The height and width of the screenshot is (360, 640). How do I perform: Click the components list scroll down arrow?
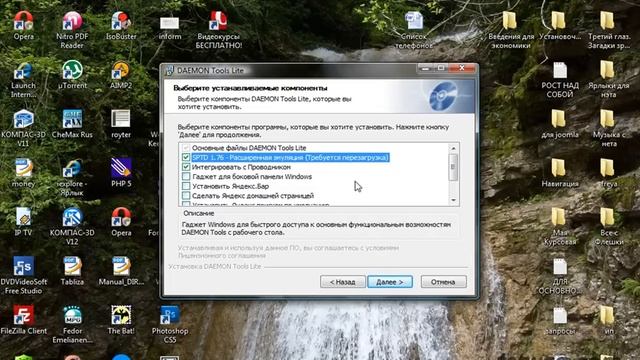[x=453, y=200]
